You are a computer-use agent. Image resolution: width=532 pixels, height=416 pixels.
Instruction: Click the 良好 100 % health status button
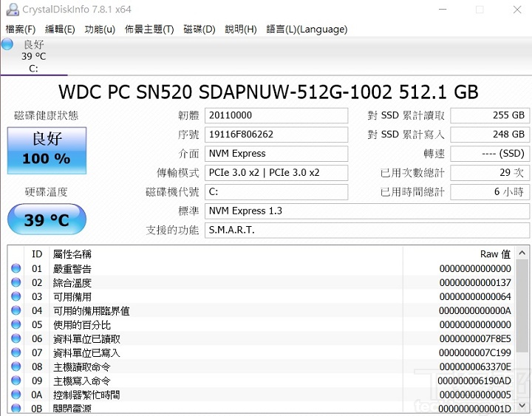click(47, 150)
